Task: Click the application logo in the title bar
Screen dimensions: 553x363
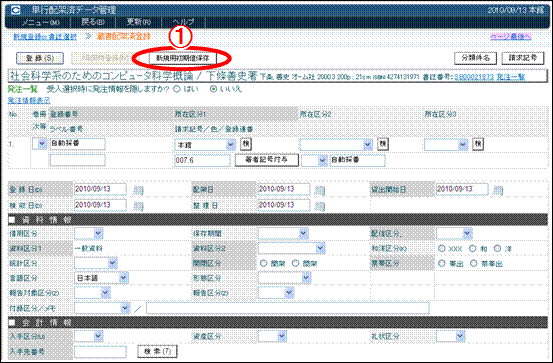Action: point(16,10)
